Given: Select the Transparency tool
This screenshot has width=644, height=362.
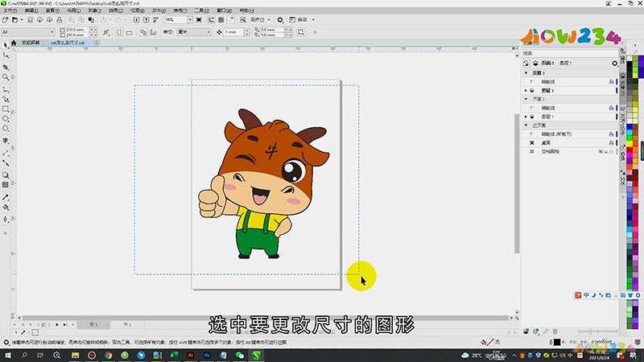Looking at the screenshot, I should [6, 185].
